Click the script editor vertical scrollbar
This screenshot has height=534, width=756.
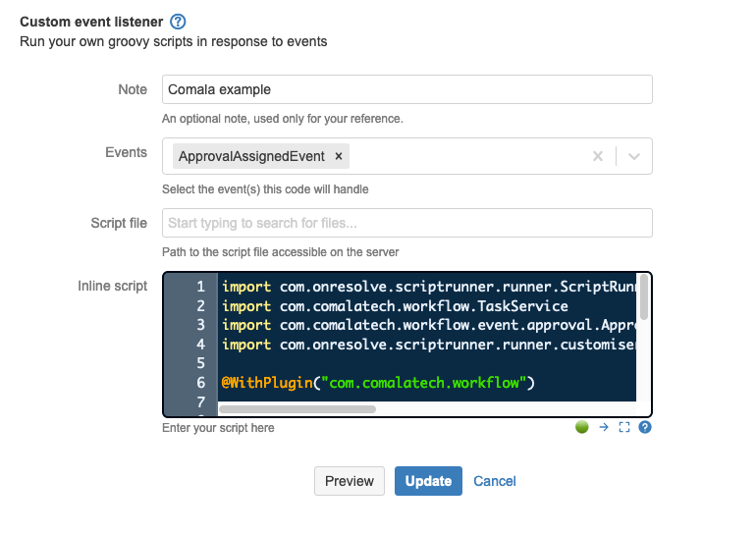coord(644,296)
